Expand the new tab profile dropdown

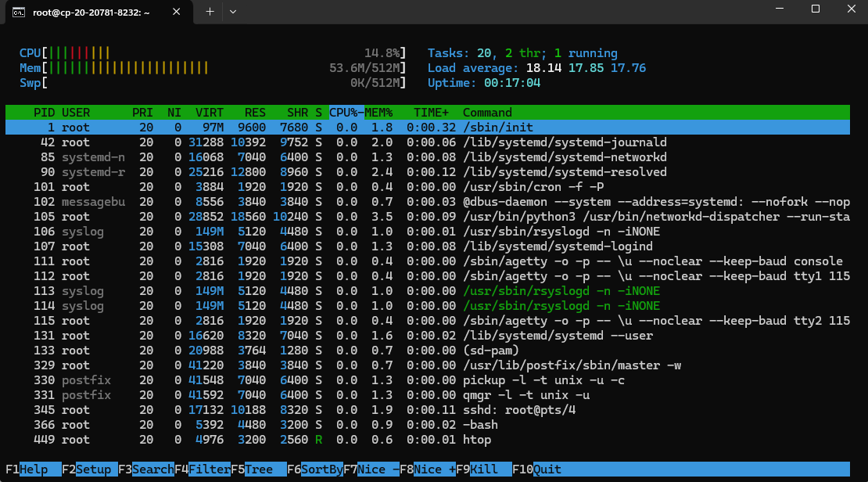[x=232, y=11]
